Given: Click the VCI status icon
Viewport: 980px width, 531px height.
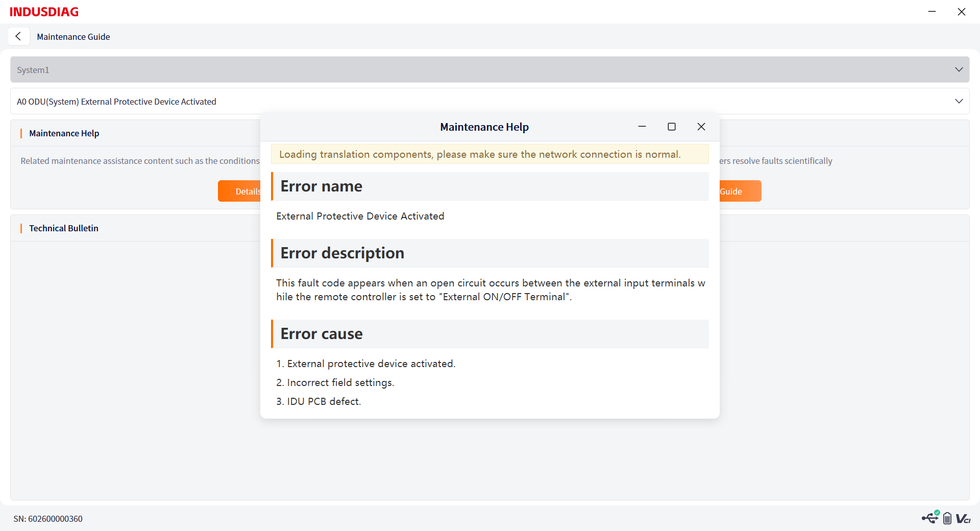Looking at the screenshot, I should point(963,519).
